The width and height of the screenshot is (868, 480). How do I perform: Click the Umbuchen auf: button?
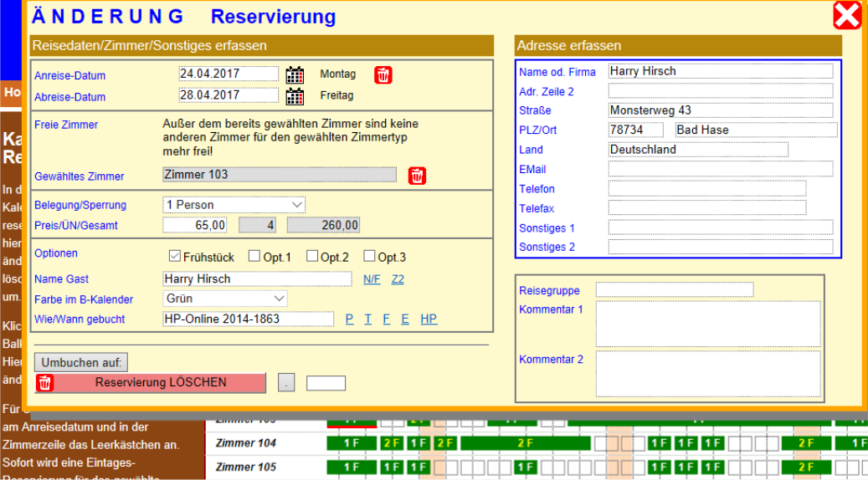(81, 363)
